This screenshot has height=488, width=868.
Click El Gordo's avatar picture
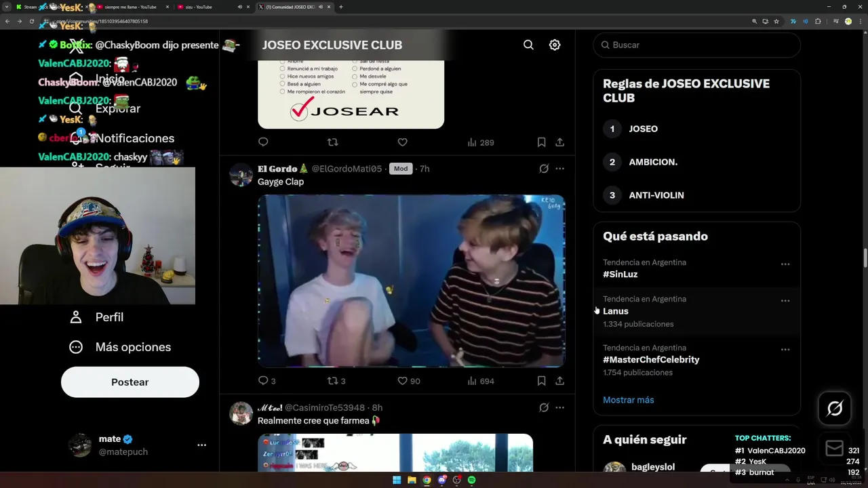tap(241, 174)
